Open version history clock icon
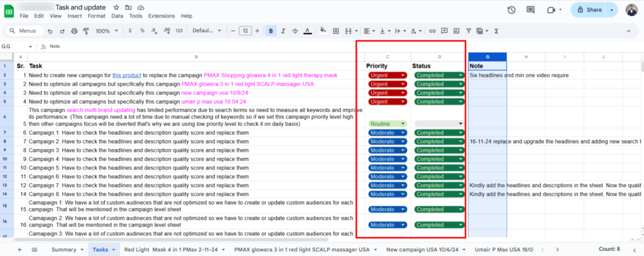The width and height of the screenshot is (644, 256). 512,10
